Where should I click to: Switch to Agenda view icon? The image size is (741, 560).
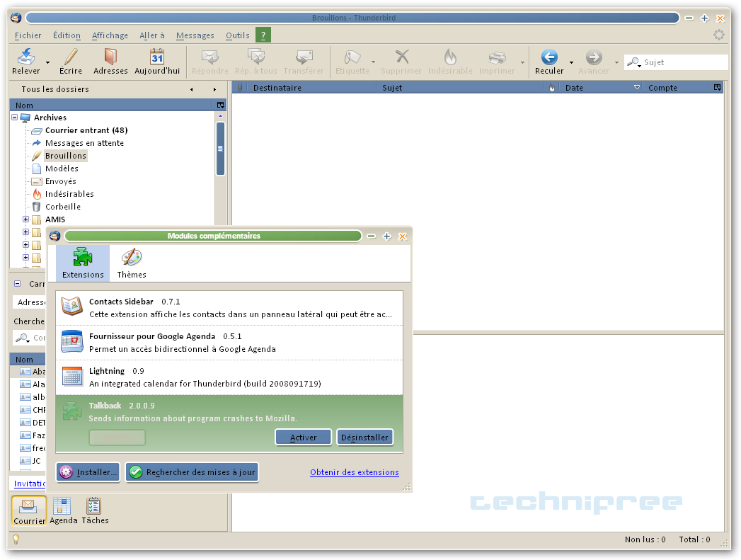tap(63, 506)
